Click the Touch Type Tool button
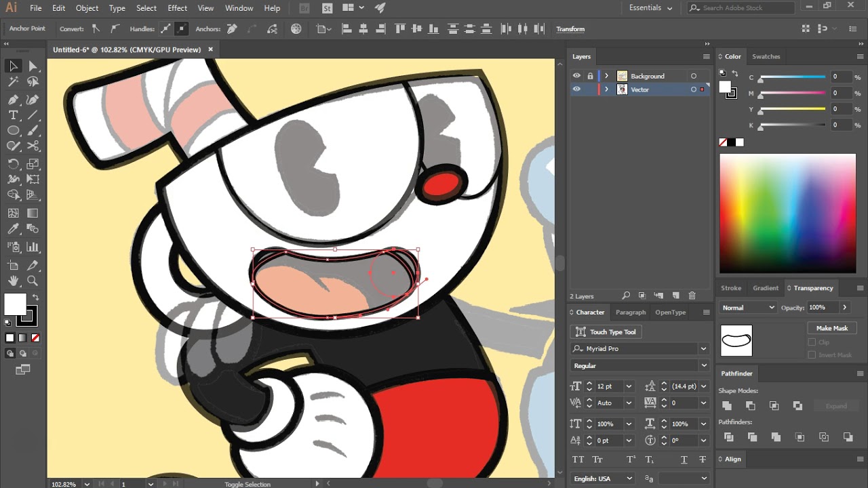Image resolution: width=868 pixels, height=488 pixels. coord(606,332)
